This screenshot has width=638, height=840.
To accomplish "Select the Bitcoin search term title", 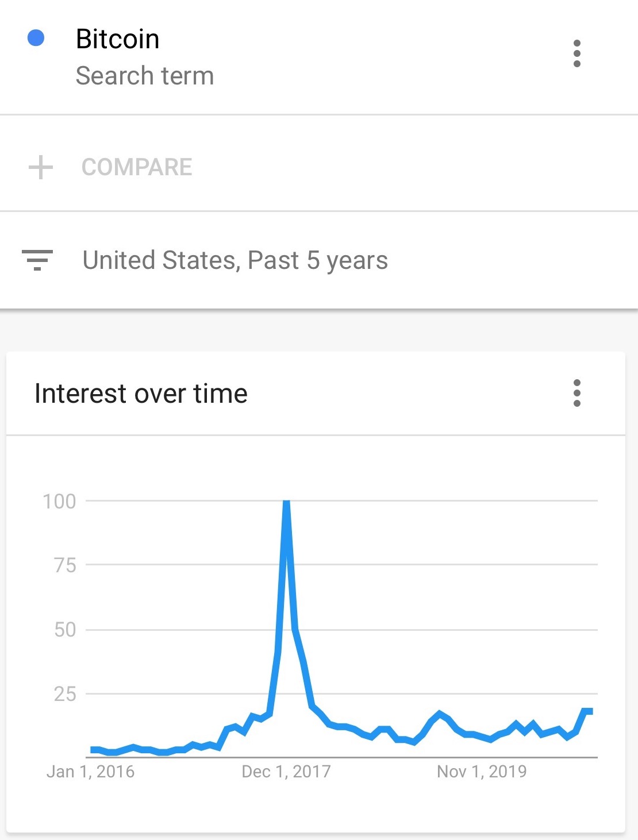I will click(x=117, y=39).
